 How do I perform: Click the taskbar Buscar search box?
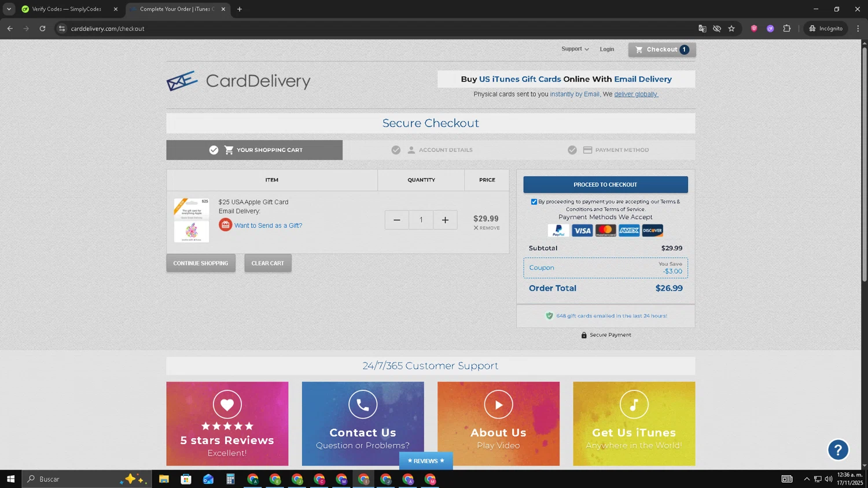click(87, 479)
